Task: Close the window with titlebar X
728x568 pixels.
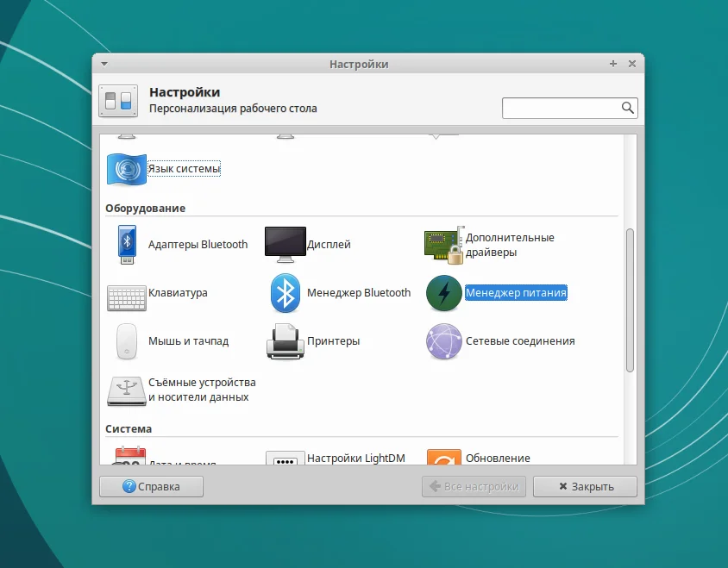Action: [x=632, y=64]
